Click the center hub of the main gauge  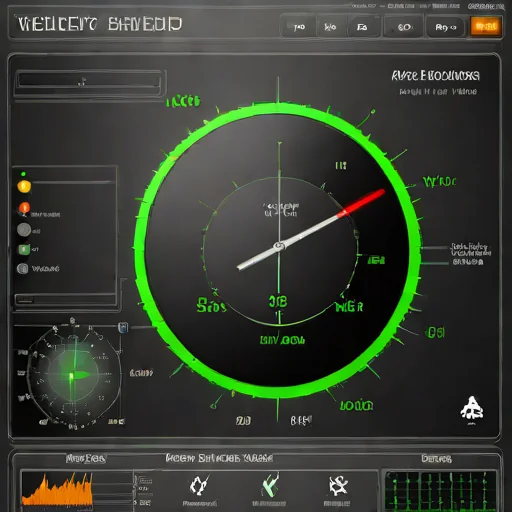279,246
